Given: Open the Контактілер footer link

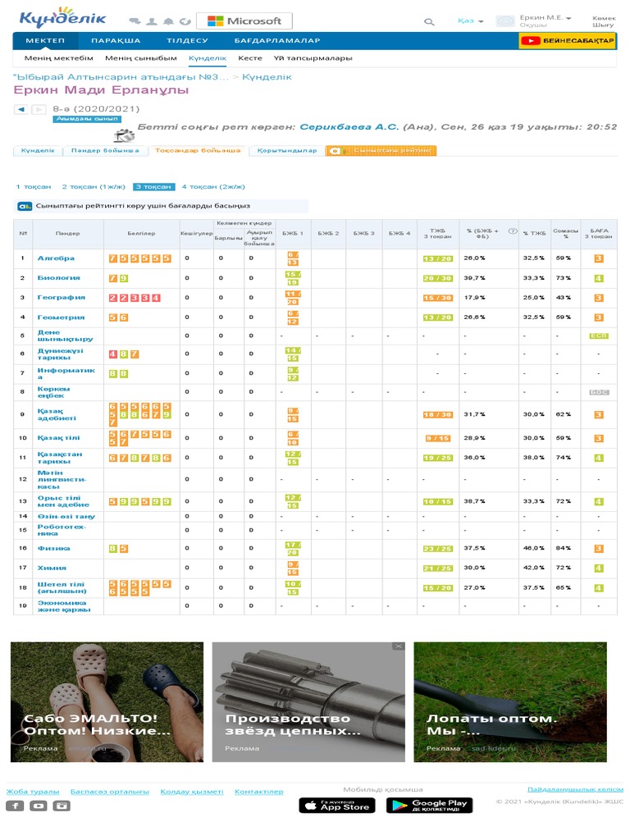Looking at the screenshot, I should tap(258, 792).
